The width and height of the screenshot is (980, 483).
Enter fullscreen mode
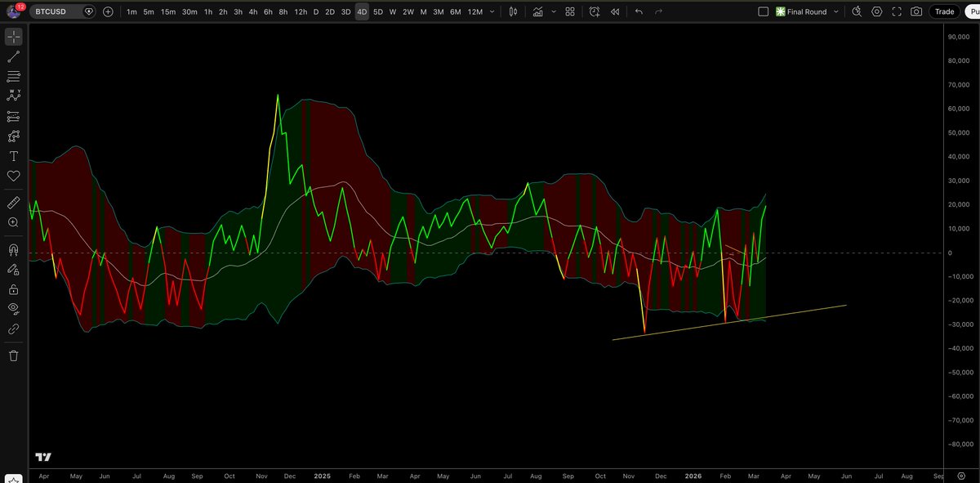coord(897,11)
